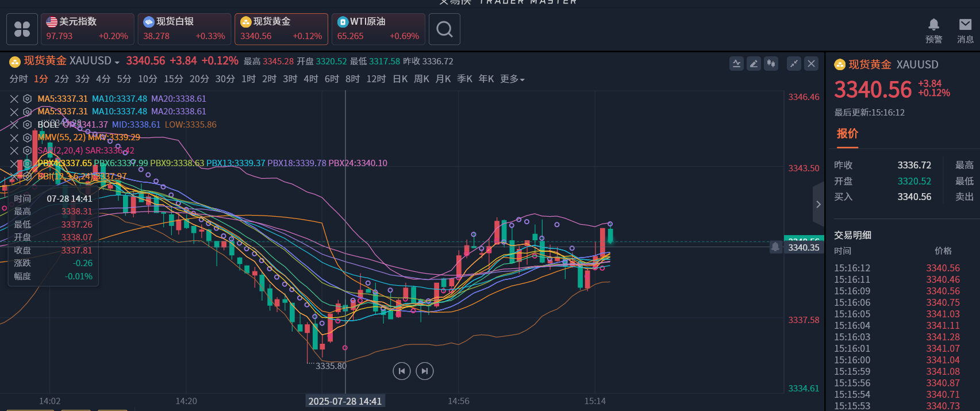Shrink the chart with collapse arrows icon
The height and width of the screenshot is (411, 980).
794,64
